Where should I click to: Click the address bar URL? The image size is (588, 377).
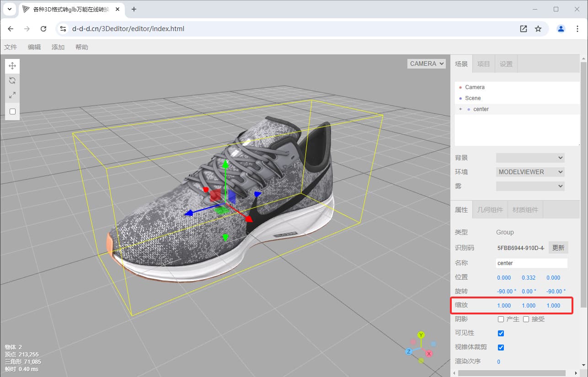pos(128,29)
